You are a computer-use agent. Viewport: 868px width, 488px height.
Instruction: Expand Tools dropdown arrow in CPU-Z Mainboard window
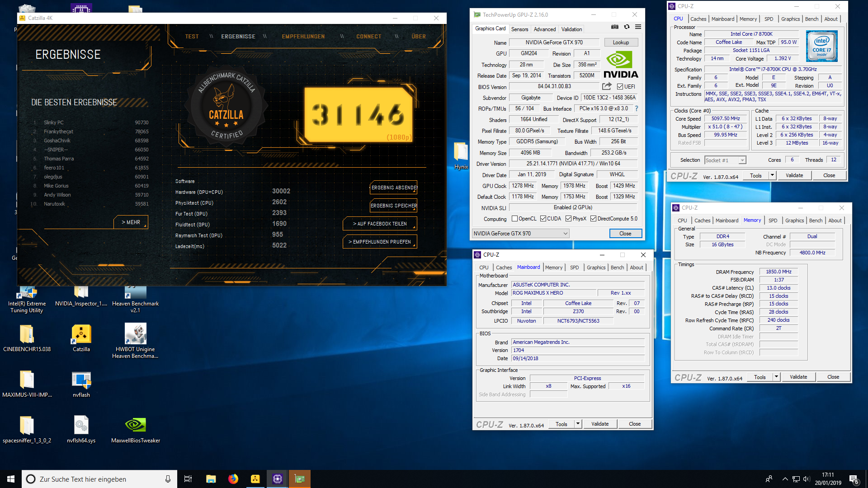pyautogui.click(x=578, y=424)
